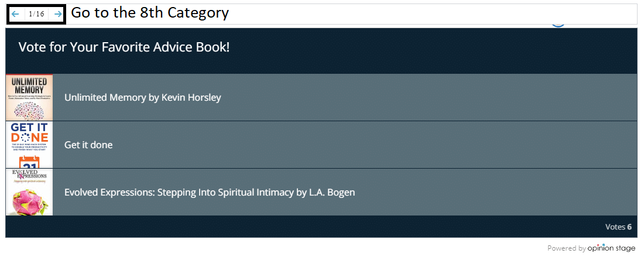Click the brain illustration on Unlimited Memory cover
Image resolution: width=644 pixels, height=260 pixels.
[x=29, y=111]
